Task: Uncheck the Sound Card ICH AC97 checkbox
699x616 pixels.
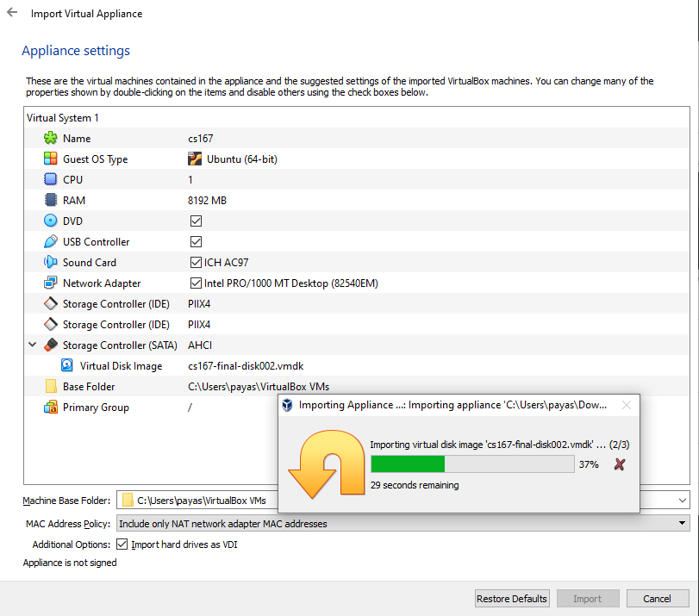Action: click(x=196, y=262)
